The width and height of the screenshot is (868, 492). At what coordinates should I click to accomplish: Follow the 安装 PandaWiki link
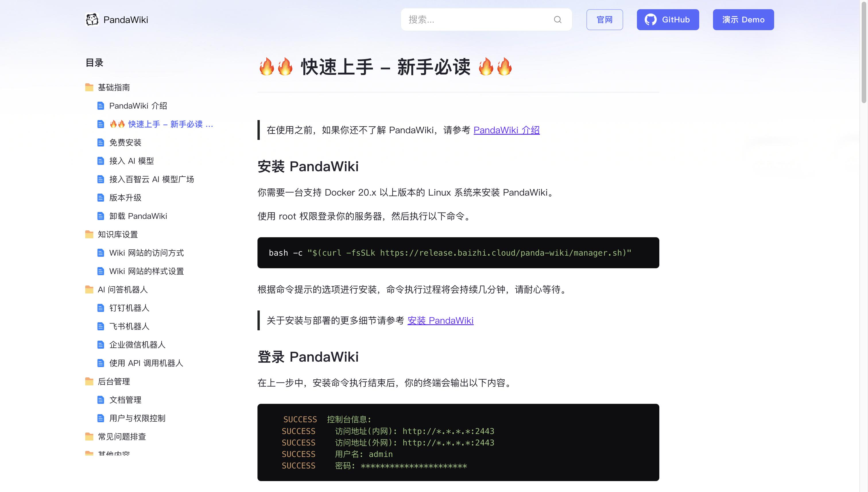click(440, 320)
